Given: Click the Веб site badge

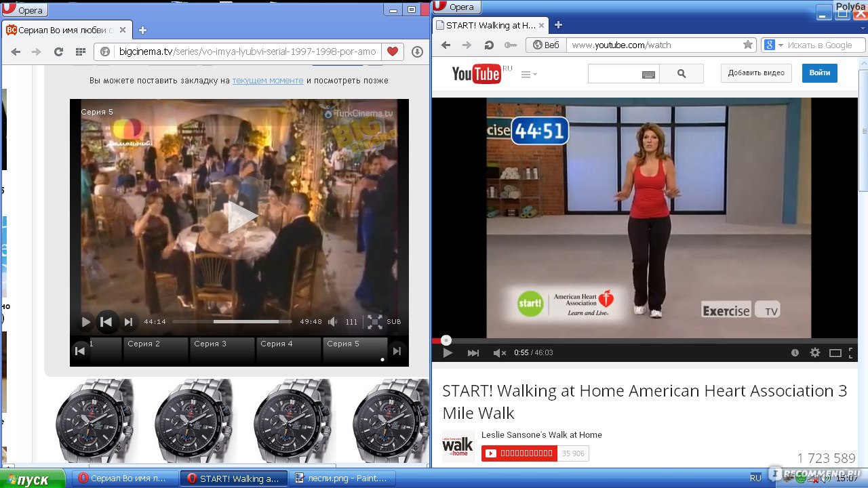Looking at the screenshot, I should [x=547, y=45].
